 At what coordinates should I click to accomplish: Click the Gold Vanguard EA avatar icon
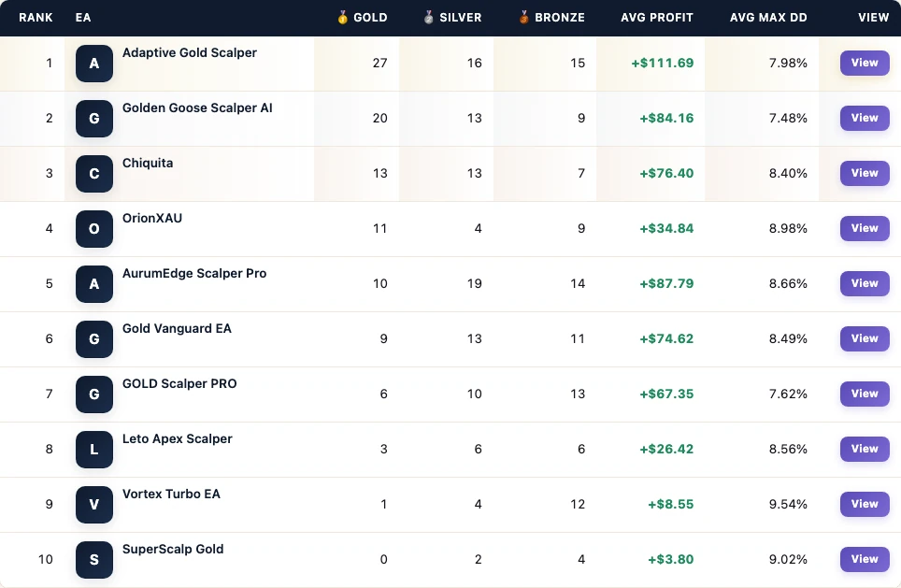94,339
